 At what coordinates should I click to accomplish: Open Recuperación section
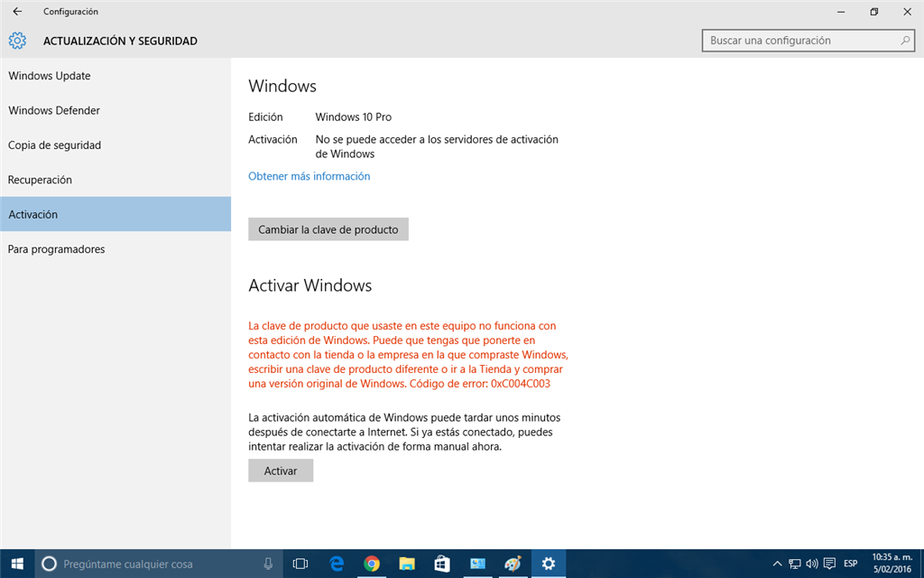coord(115,180)
